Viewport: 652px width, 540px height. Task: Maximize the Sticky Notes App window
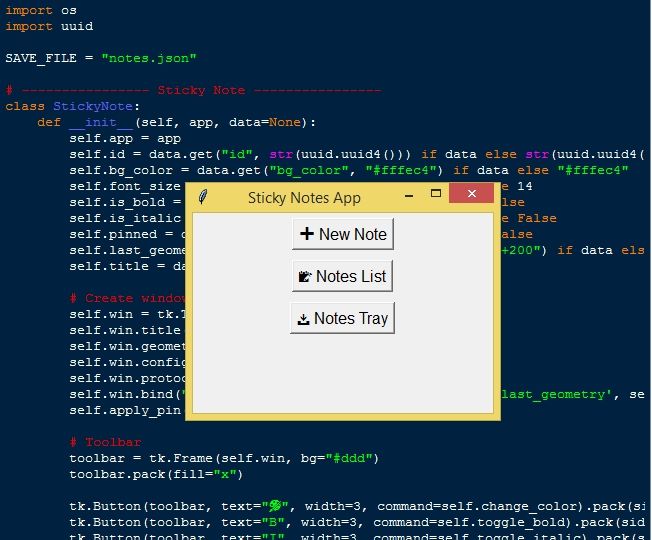pos(436,196)
